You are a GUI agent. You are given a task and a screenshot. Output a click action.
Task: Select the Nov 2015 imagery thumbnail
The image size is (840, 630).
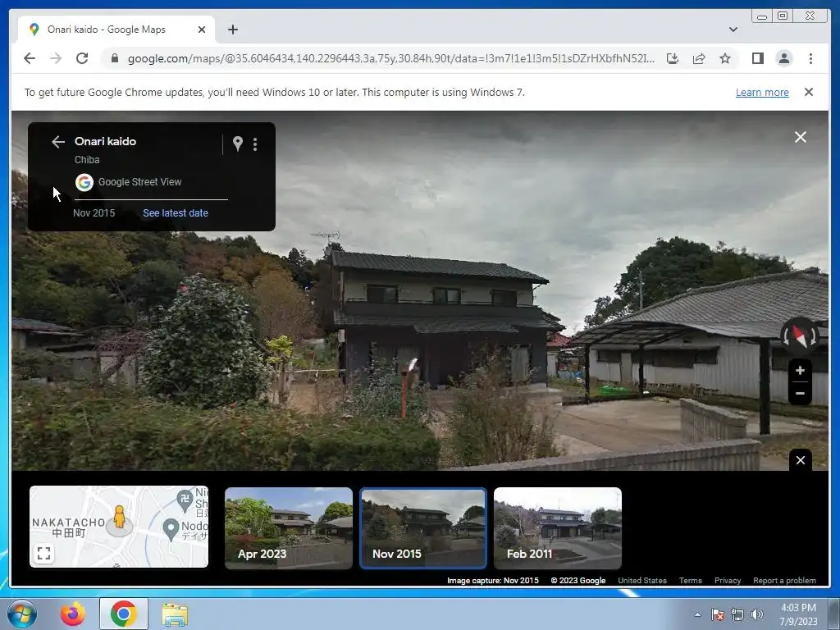423,527
